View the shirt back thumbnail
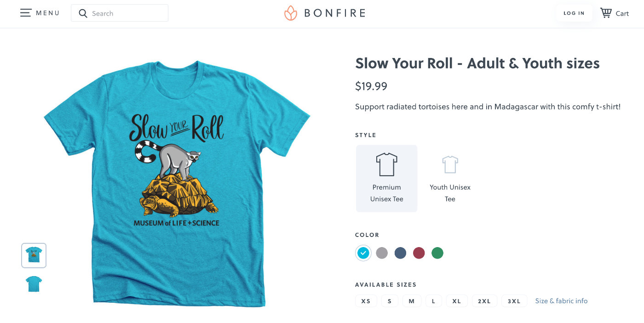 click(34, 284)
